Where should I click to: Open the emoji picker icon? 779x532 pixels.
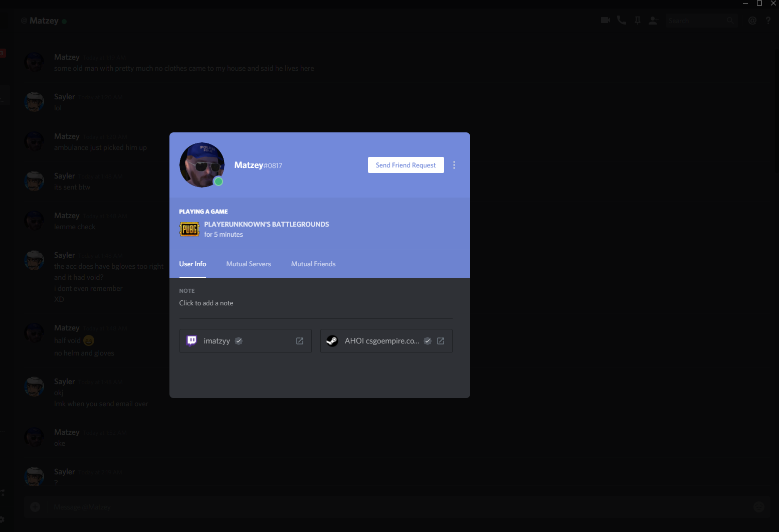(x=759, y=507)
